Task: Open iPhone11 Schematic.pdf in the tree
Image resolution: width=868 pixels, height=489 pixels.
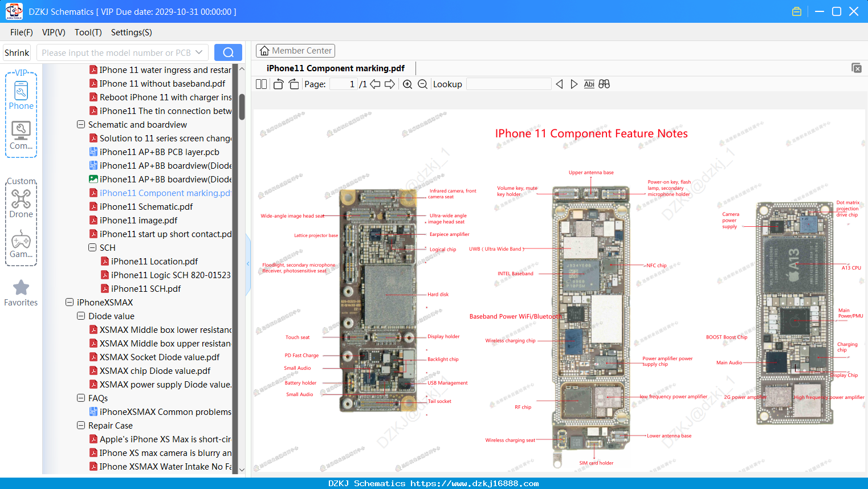Action: (146, 206)
